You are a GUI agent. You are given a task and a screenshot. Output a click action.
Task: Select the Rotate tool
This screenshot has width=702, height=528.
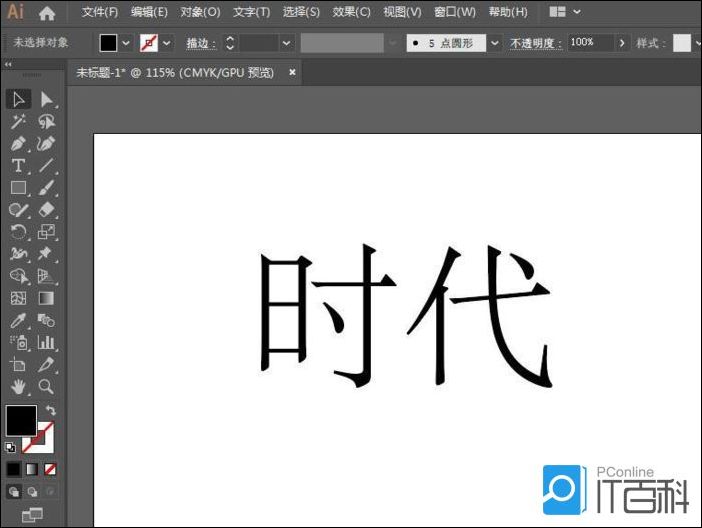pyautogui.click(x=18, y=232)
